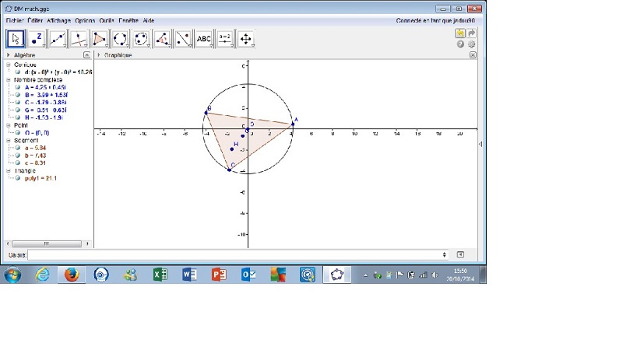Image resolution: width=623 pixels, height=364 pixels.
Task: Select the Slider a=2 tool
Action: (x=225, y=39)
